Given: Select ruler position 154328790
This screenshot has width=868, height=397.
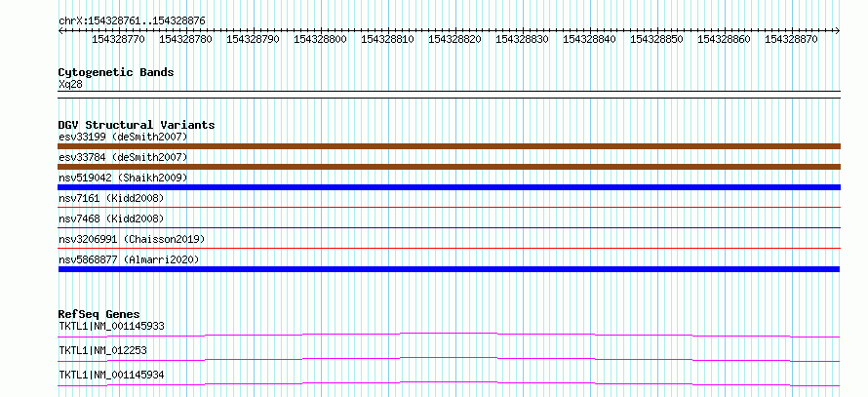Looking at the screenshot, I should coord(253,39).
